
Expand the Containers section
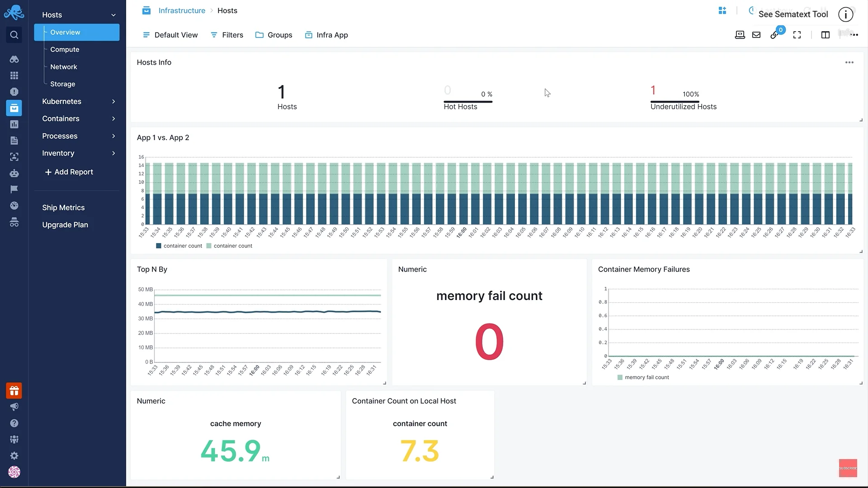[113, 119]
